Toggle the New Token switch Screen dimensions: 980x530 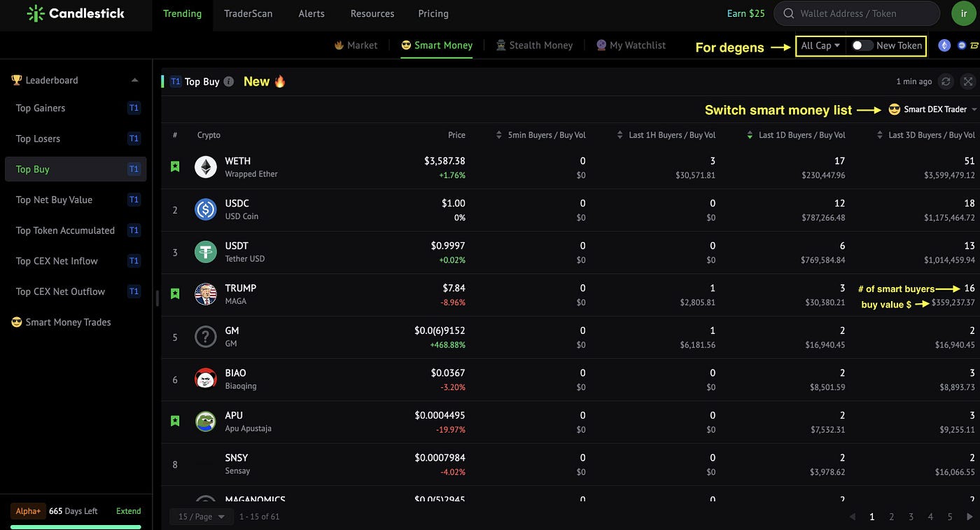pos(862,46)
